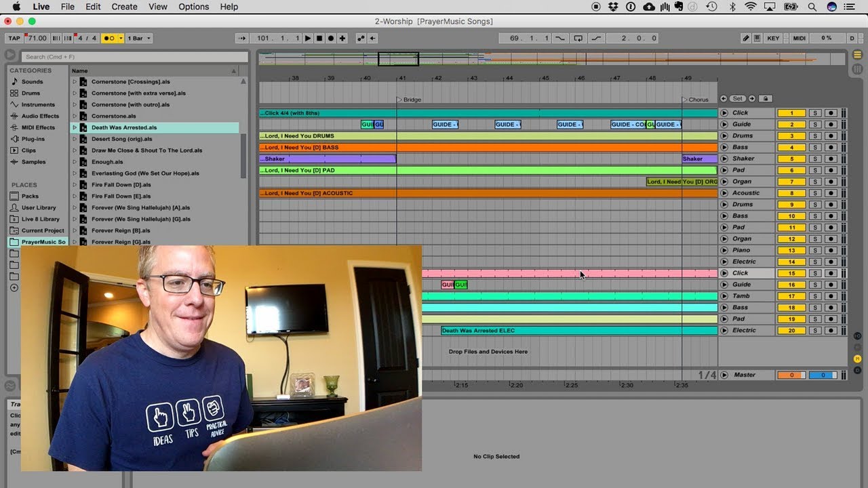Image resolution: width=868 pixels, height=488 pixels.
Task: Expand Desert Song (orig).als set
Action: 75,139
